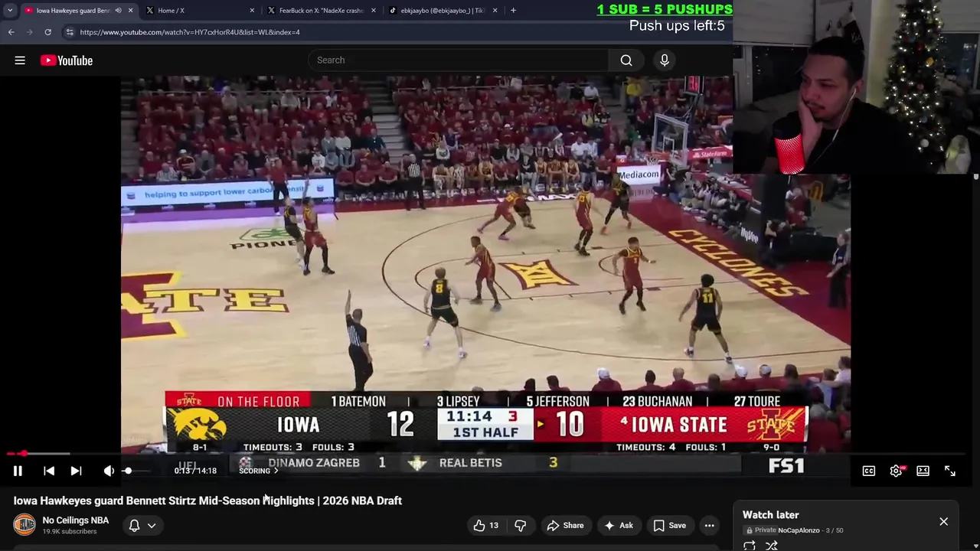Switch to ebkjaaybo TikTok tab
Viewport: 980px width, 551px height.
point(443,11)
